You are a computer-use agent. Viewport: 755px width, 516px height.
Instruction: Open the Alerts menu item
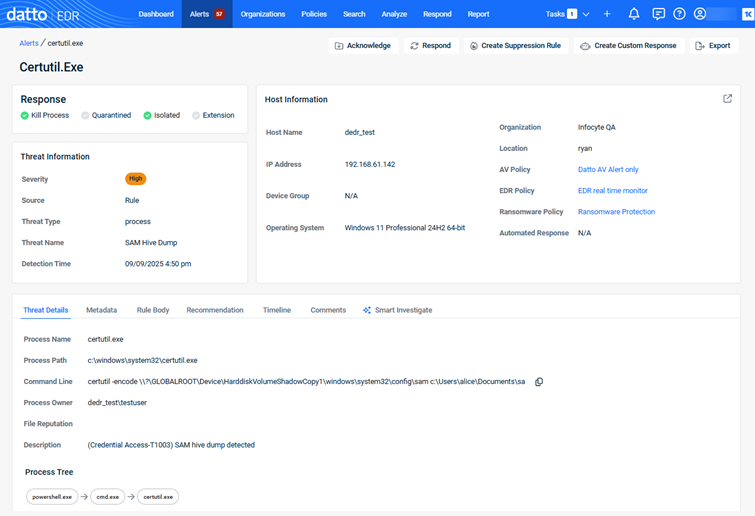tap(206, 14)
